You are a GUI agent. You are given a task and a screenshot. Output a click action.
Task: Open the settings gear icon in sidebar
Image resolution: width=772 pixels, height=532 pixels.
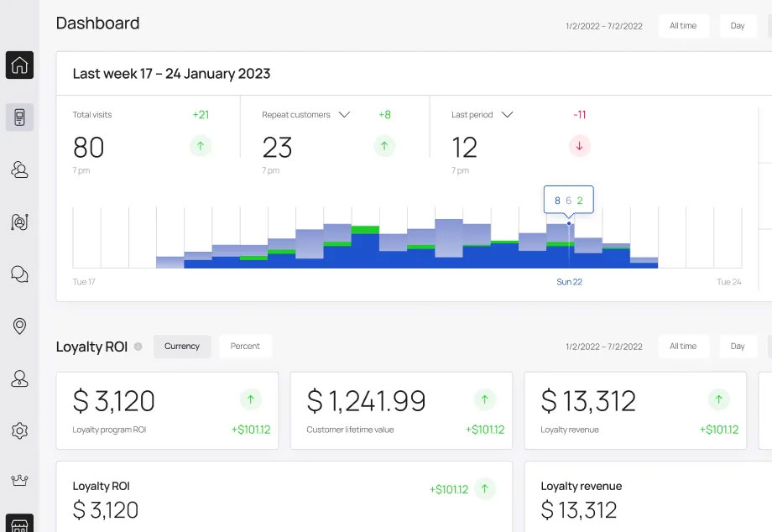pos(19,430)
